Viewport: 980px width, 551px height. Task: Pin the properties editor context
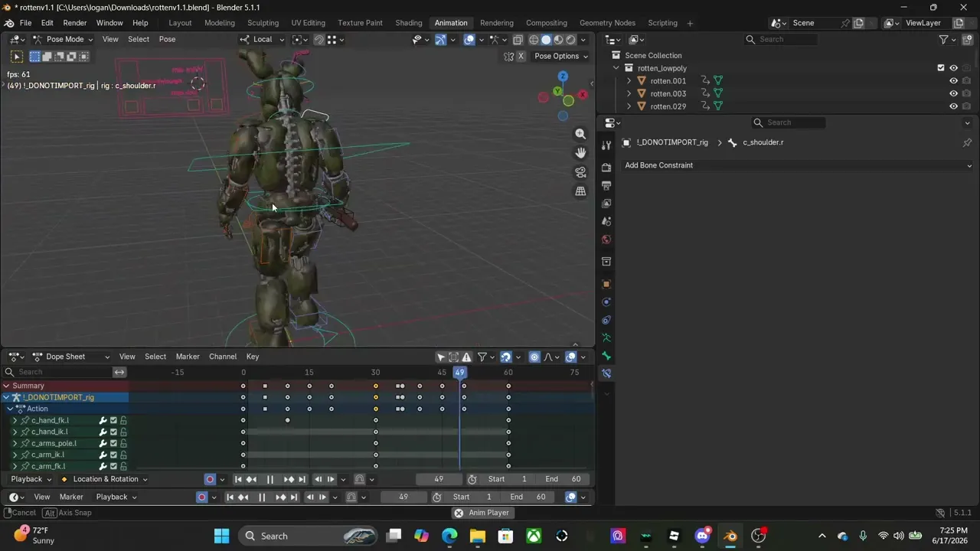tap(967, 142)
